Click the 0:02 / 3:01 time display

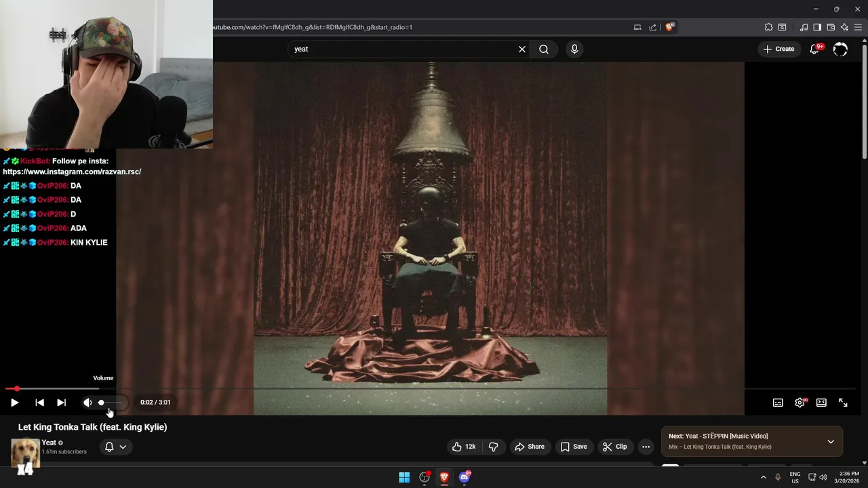pos(155,402)
